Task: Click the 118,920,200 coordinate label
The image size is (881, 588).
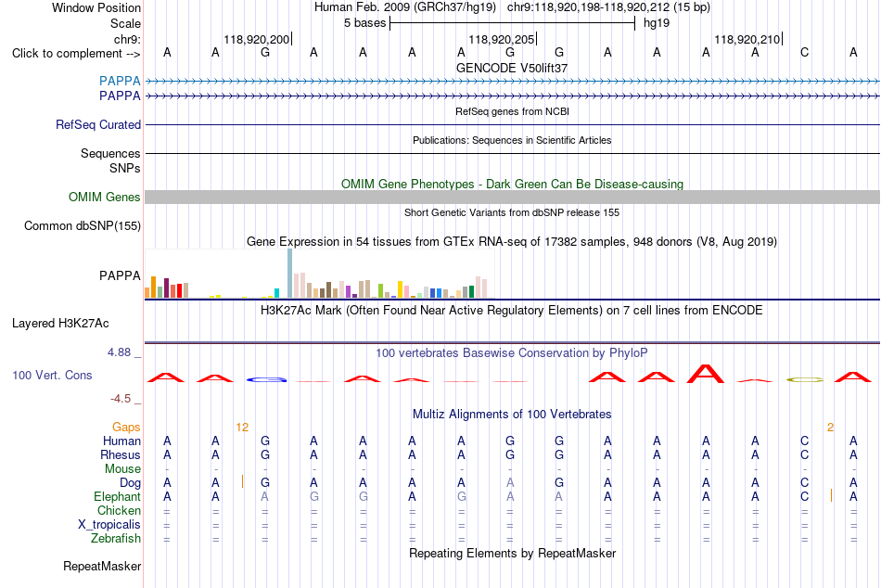Action: (x=256, y=39)
